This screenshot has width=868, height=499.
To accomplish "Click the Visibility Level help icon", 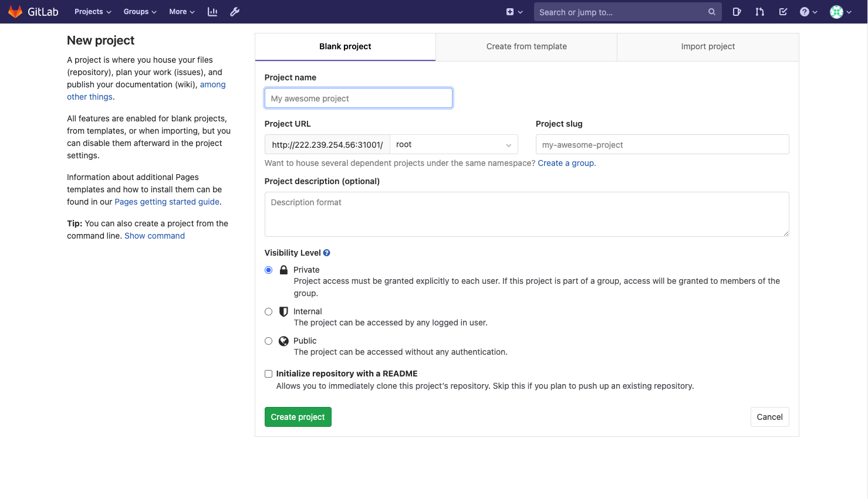I will pyautogui.click(x=327, y=253).
